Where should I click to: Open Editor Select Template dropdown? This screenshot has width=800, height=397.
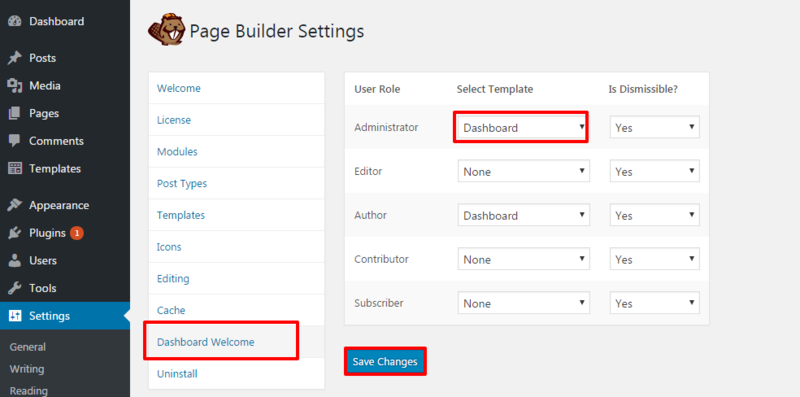point(523,171)
